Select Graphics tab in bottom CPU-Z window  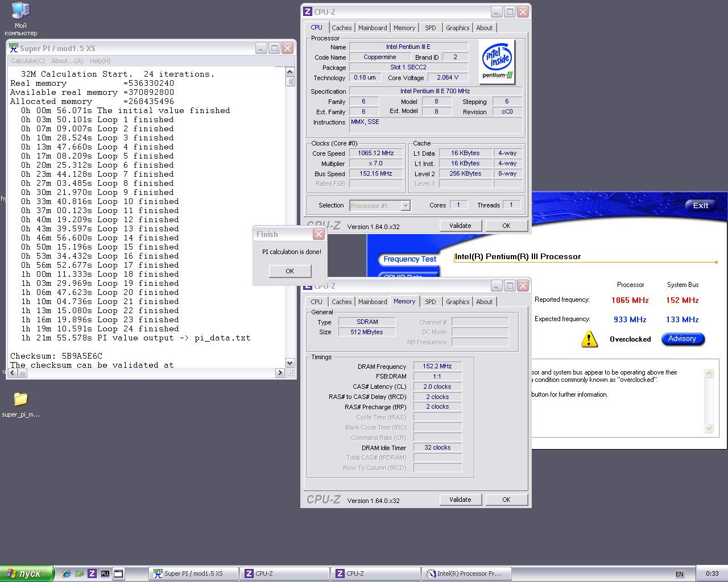[458, 302]
